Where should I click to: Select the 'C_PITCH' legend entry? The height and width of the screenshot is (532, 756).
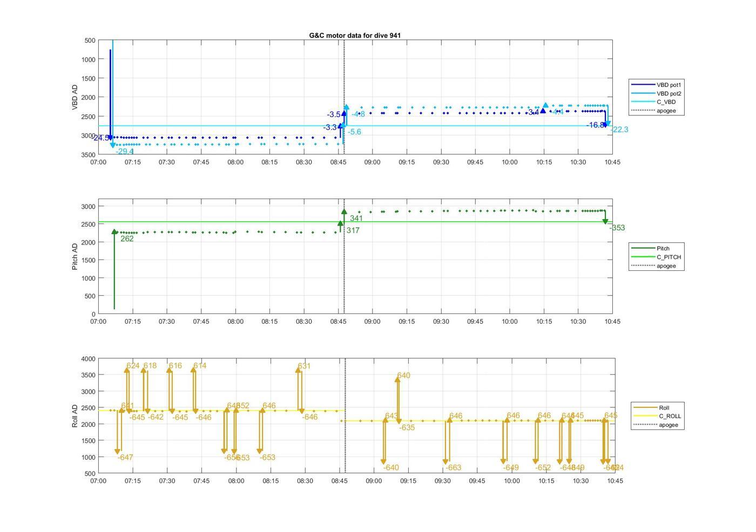tap(657, 257)
